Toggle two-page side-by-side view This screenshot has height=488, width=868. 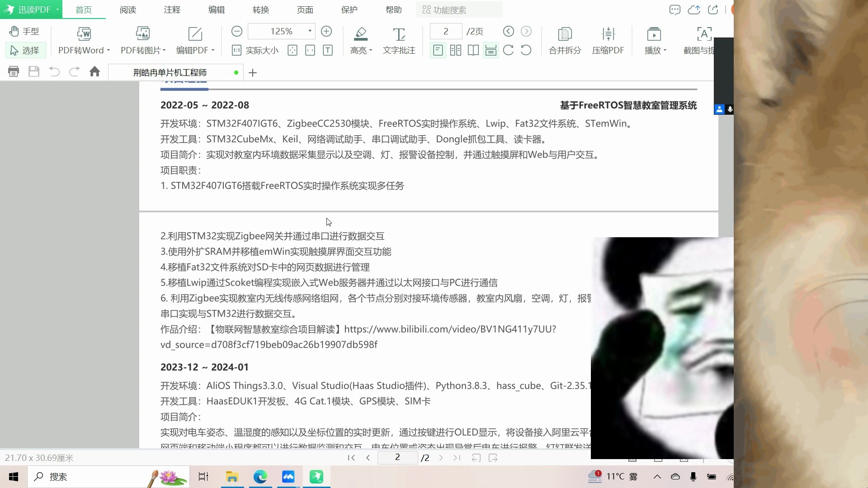(456, 50)
